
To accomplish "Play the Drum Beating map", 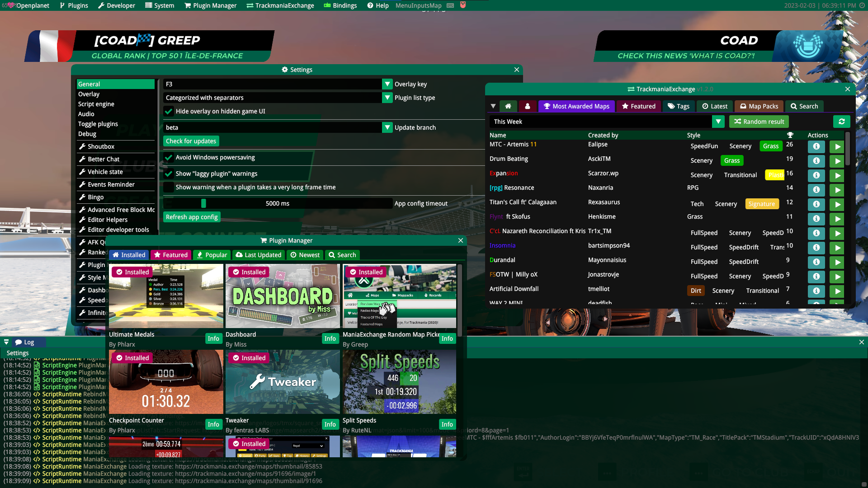I will 837,161.
